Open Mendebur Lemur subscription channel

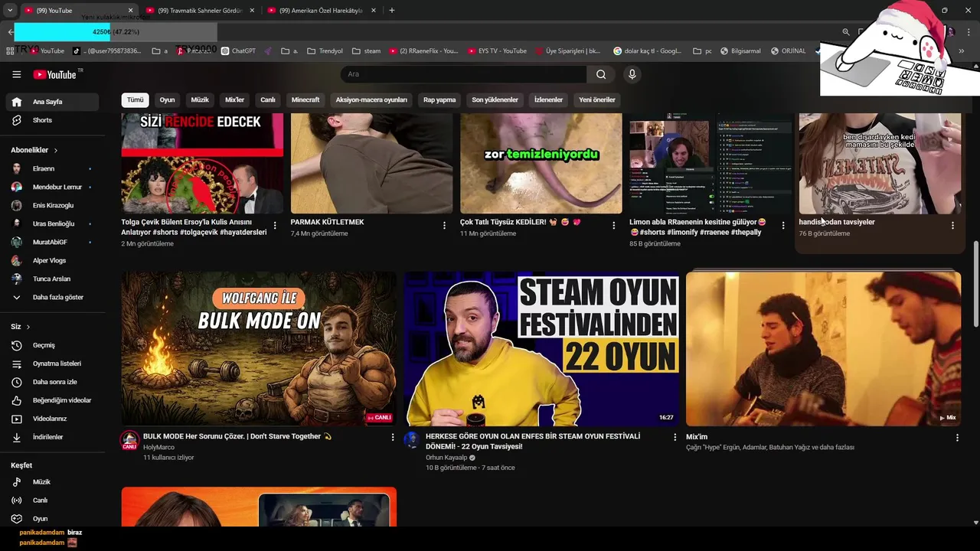(x=52, y=187)
